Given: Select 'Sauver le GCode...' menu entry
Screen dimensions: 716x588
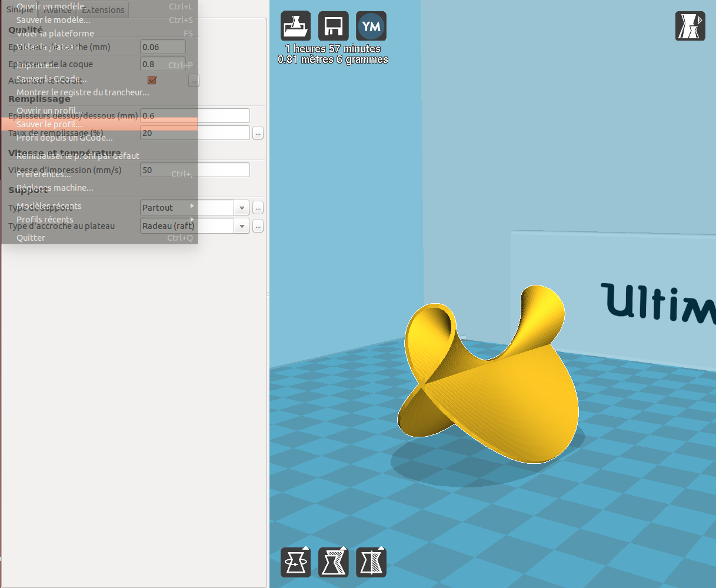Looking at the screenshot, I should tap(99, 79).
